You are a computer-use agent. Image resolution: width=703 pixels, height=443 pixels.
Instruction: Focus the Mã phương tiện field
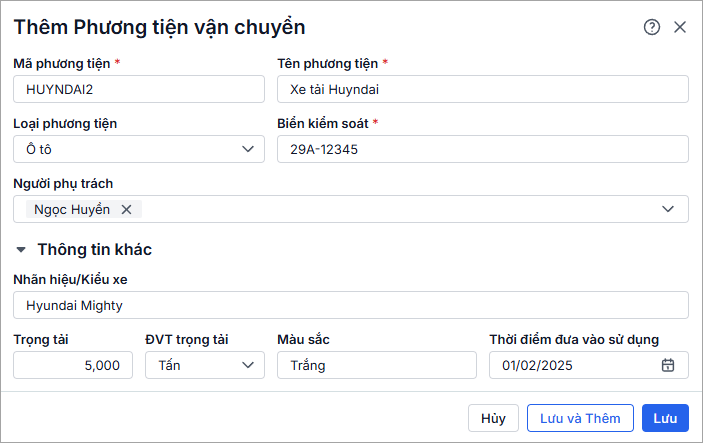[x=139, y=89]
